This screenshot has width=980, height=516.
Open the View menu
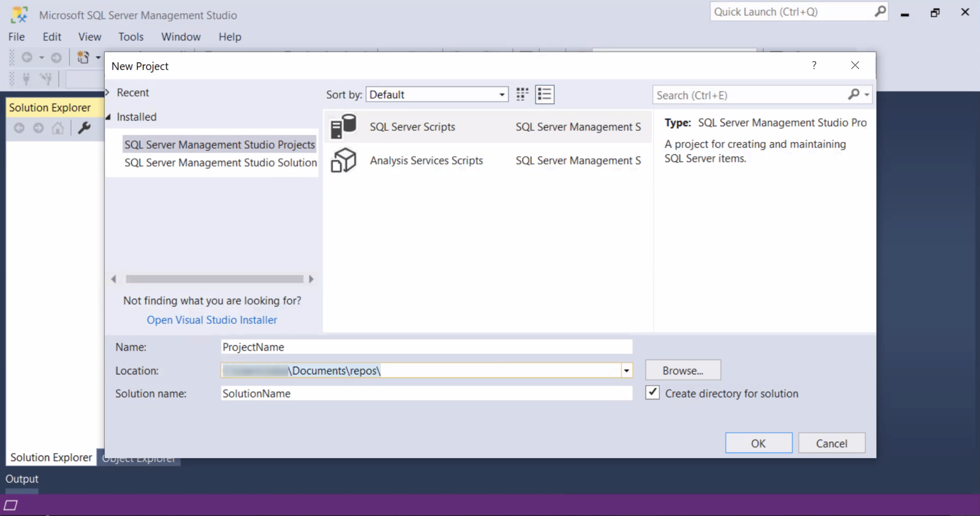tap(90, 37)
